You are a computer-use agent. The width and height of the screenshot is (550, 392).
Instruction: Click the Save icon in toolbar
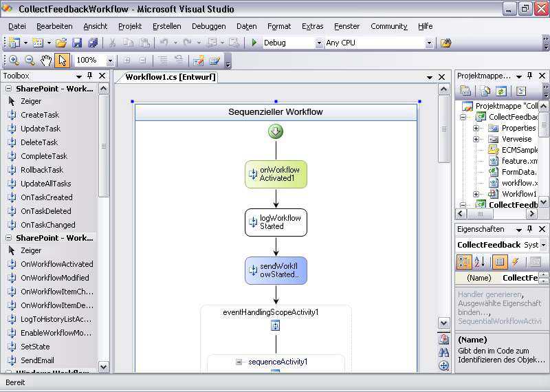pyautogui.click(x=77, y=43)
